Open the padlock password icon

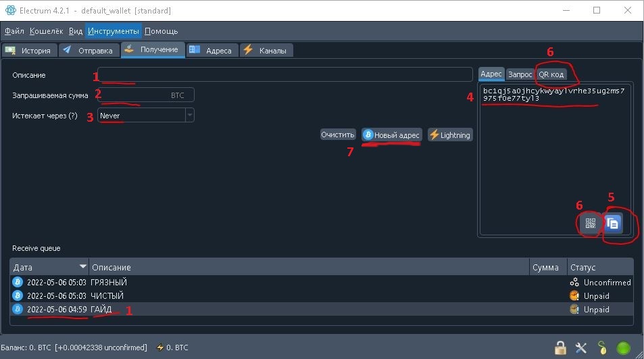coord(560,348)
